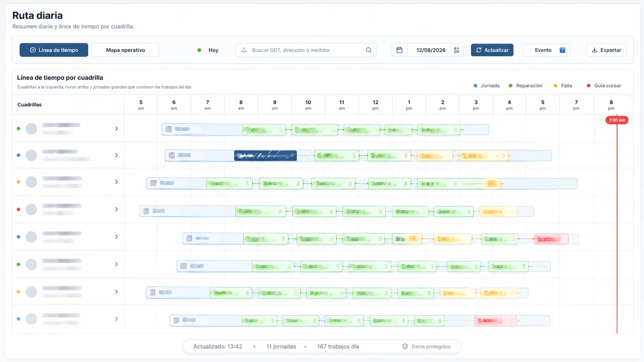
Task: Toggle Jornada legend item
Action: [486, 86]
